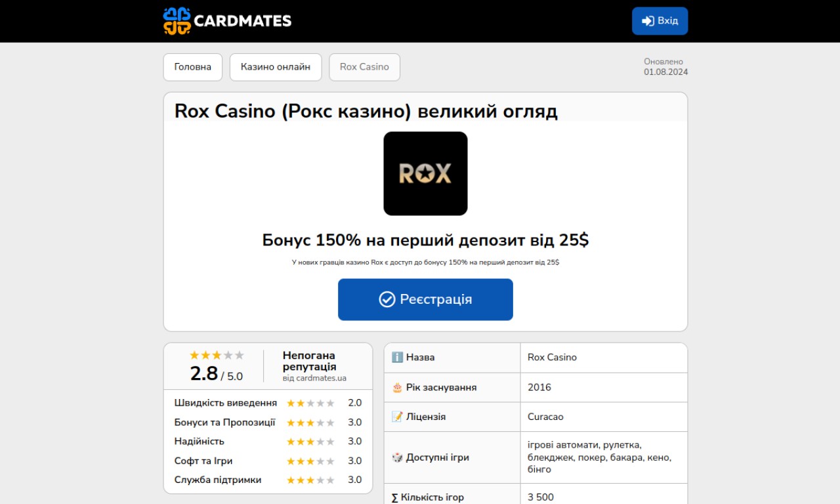Viewport: 840px width, 504px height.
Task: Click the cake icon beside Рік заснування
Action: tap(397, 387)
